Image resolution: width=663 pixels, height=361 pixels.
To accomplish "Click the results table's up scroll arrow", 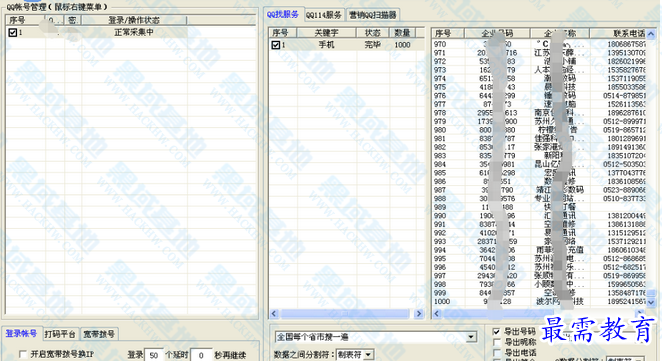I will click(651, 34).
